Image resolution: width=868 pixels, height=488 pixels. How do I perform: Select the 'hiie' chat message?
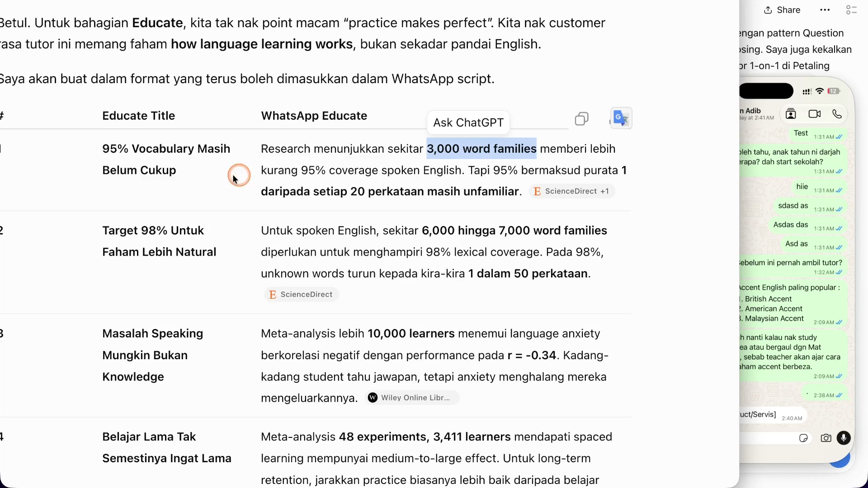pyautogui.click(x=819, y=188)
